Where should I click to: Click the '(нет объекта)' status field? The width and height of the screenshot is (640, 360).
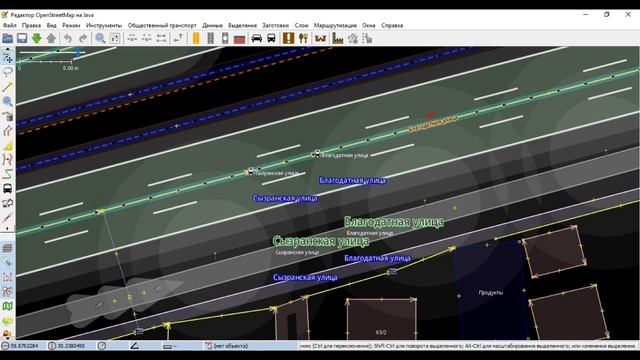(250, 346)
